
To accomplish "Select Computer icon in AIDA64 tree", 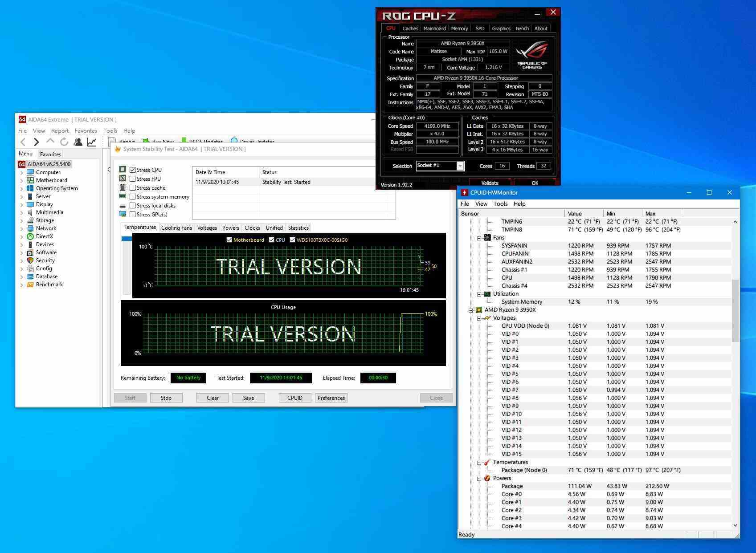I will click(x=30, y=172).
